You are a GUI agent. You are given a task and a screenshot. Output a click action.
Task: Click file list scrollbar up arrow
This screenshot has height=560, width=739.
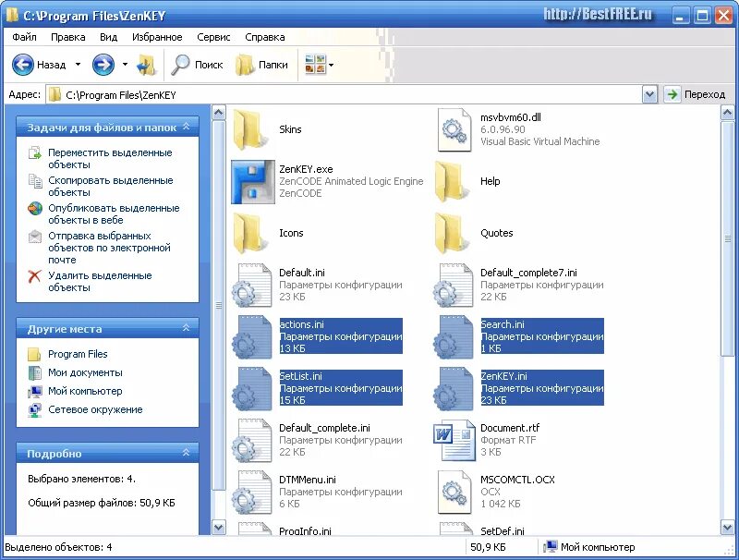tap(727, 113)
